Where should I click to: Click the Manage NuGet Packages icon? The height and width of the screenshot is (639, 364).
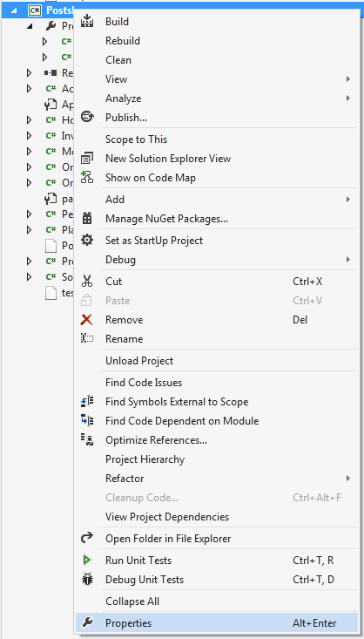tap(87, 219)
